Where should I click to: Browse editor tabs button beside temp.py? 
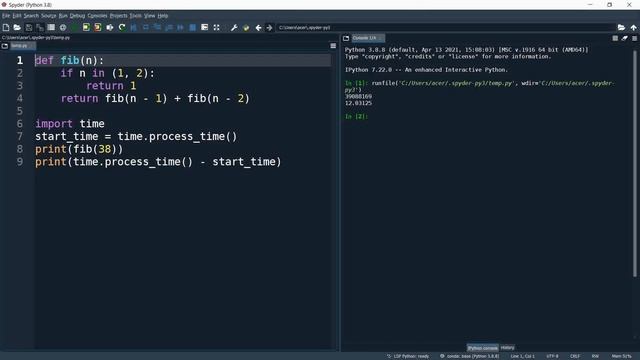tap(5, 46)
